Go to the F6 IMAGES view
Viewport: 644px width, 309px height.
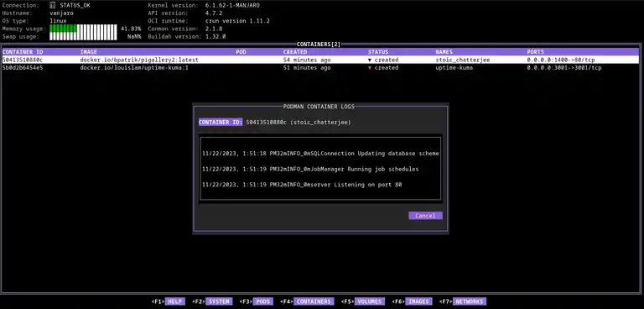point(412,301)
